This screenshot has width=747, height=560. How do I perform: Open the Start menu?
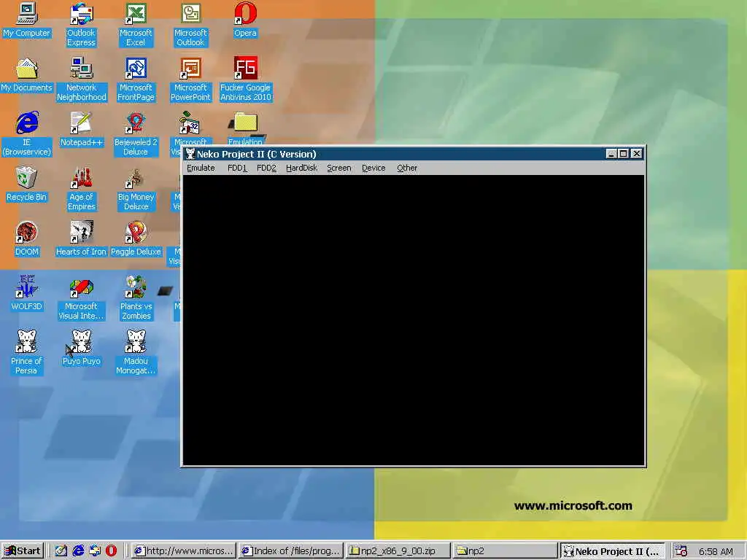pos(23,551)
